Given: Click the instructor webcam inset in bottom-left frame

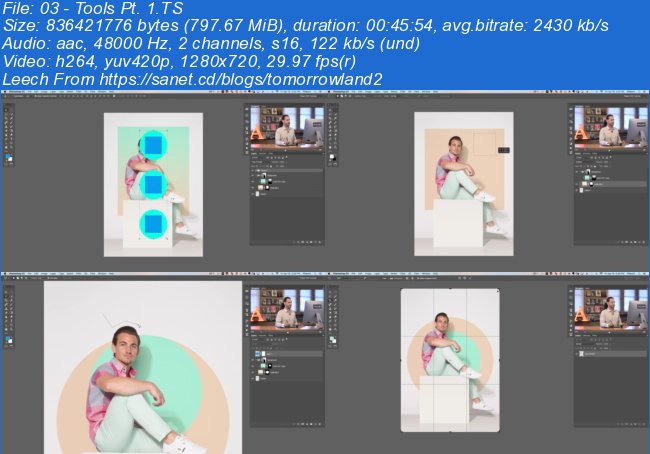Looking at the screenshot, I should [x=287, y=309].
